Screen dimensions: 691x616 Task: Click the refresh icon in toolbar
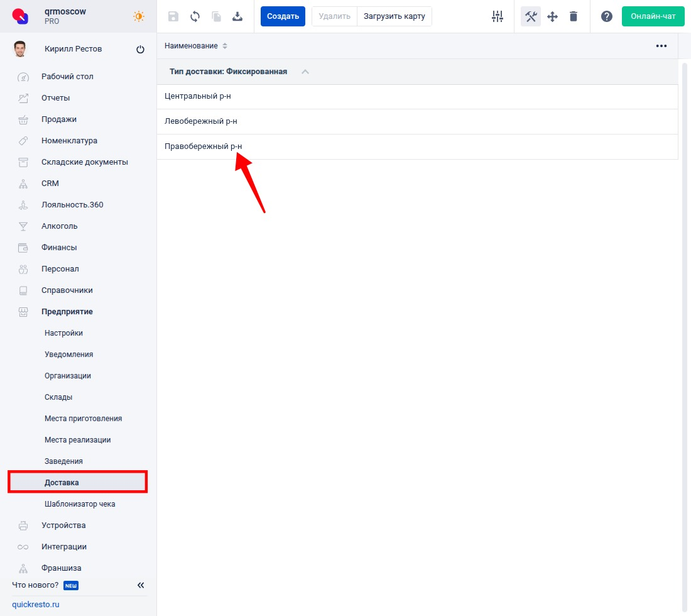tap(195, 16)
